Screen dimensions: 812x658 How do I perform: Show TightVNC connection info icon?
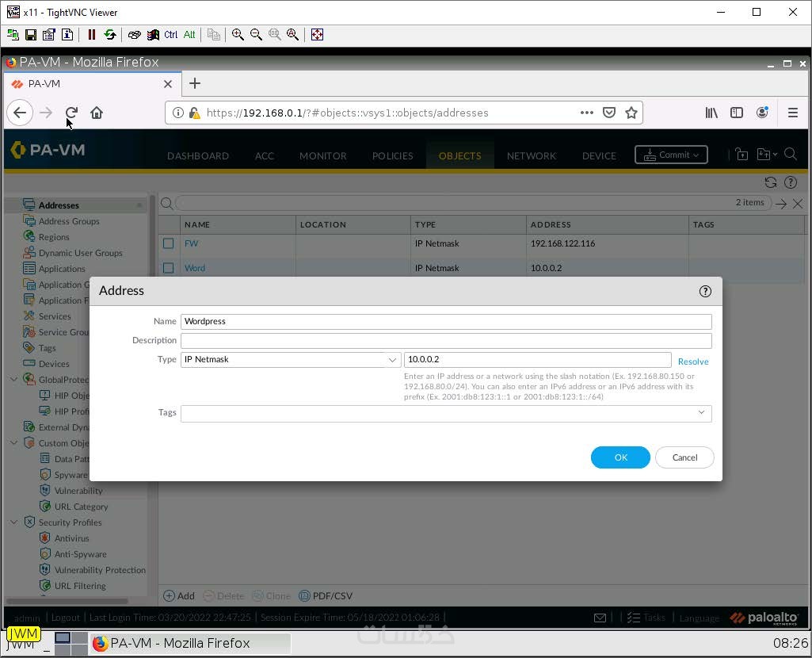coord(67,35)
